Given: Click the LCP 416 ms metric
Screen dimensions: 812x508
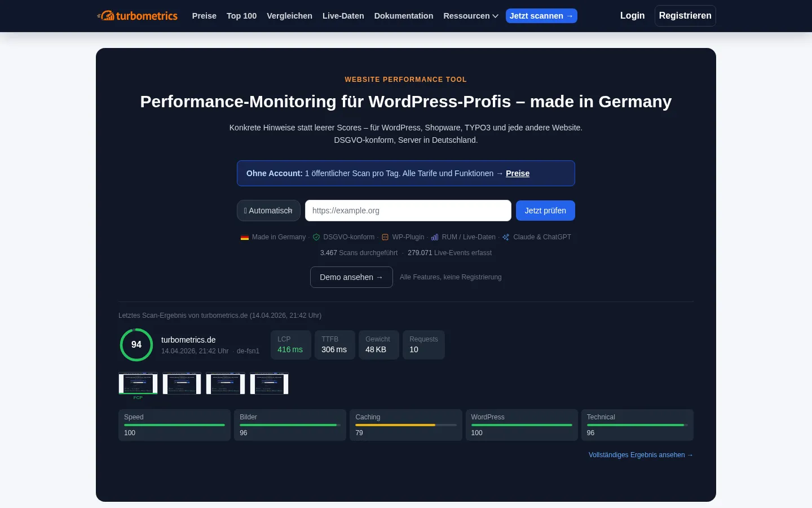Looking at the screenshot, I should coord(291,345).
